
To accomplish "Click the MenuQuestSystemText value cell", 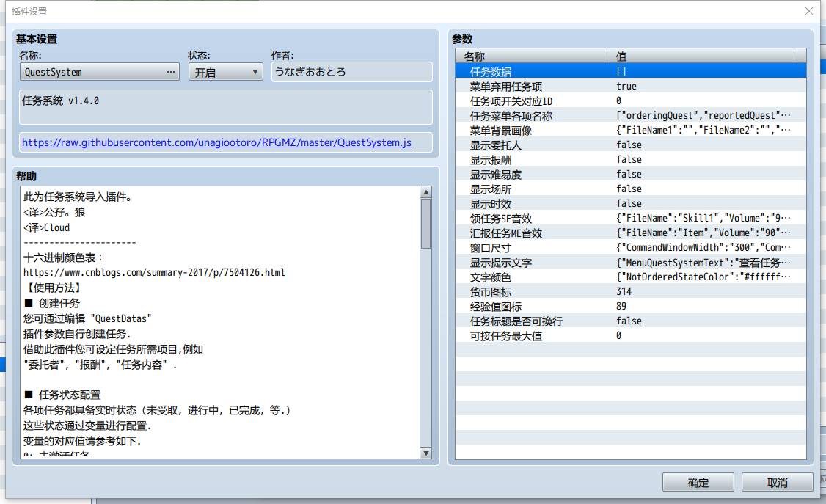I will [703, 262].
